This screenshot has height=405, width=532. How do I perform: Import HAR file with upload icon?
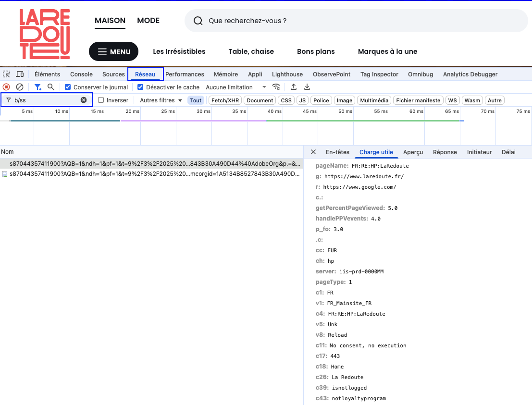(x=294, y=87)
